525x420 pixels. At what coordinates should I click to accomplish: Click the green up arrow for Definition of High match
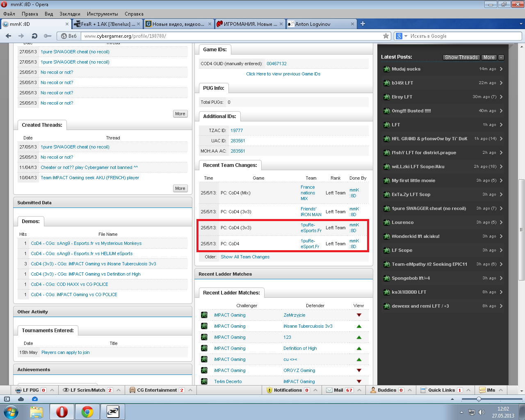[359, 348]
